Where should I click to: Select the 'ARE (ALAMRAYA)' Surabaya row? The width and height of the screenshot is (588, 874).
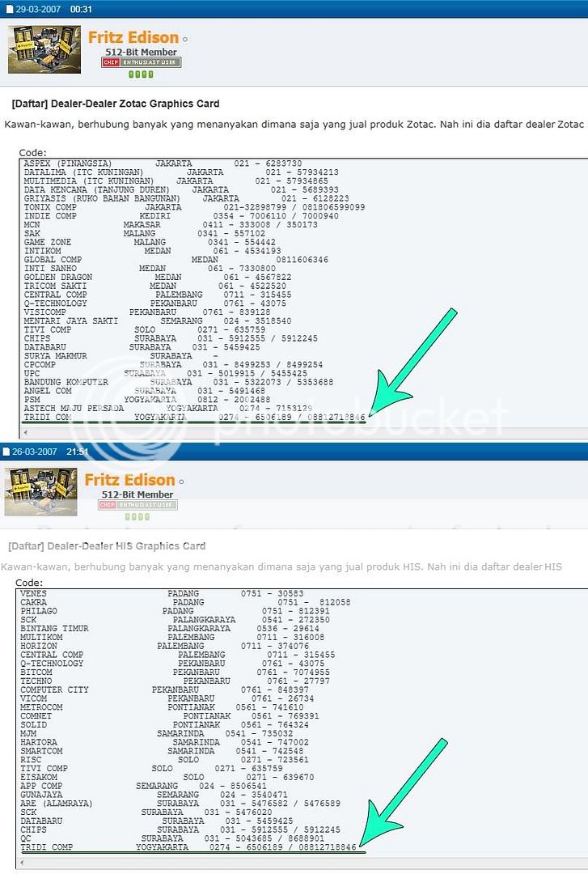coord(180,804)
